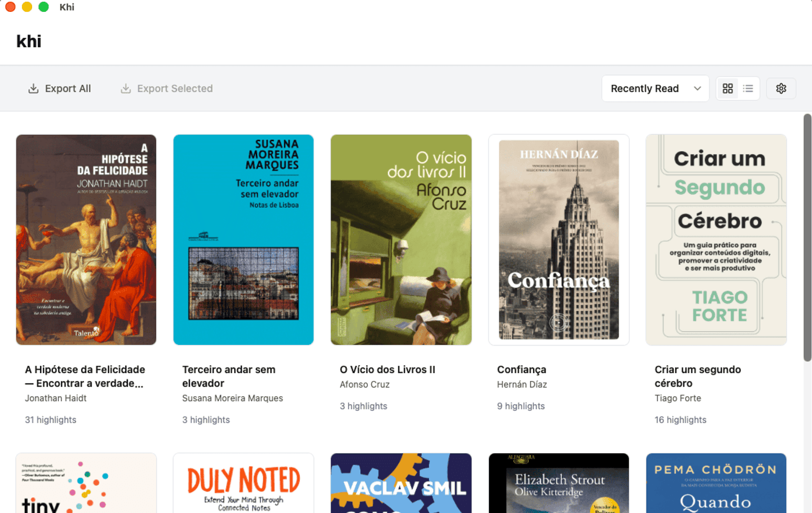
Task: Click author 'Susana Moreira Marques'
Action: click(x=232, y=398)
